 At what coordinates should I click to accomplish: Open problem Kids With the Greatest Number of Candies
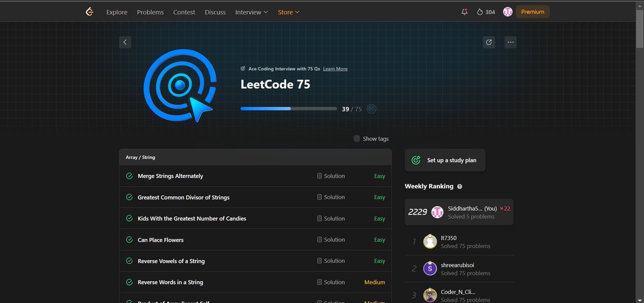[192, 218]
